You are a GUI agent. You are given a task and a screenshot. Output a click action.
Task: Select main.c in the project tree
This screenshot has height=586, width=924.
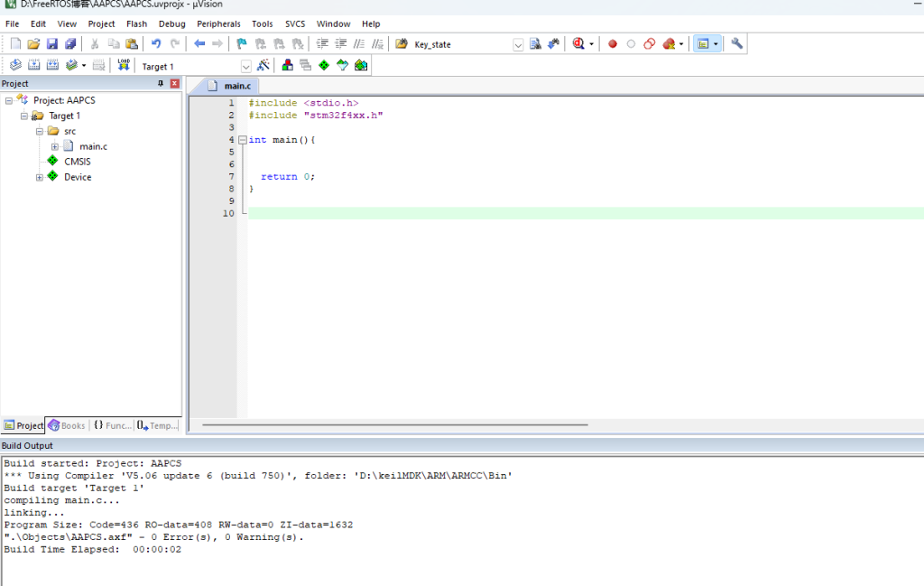[93, 146]
